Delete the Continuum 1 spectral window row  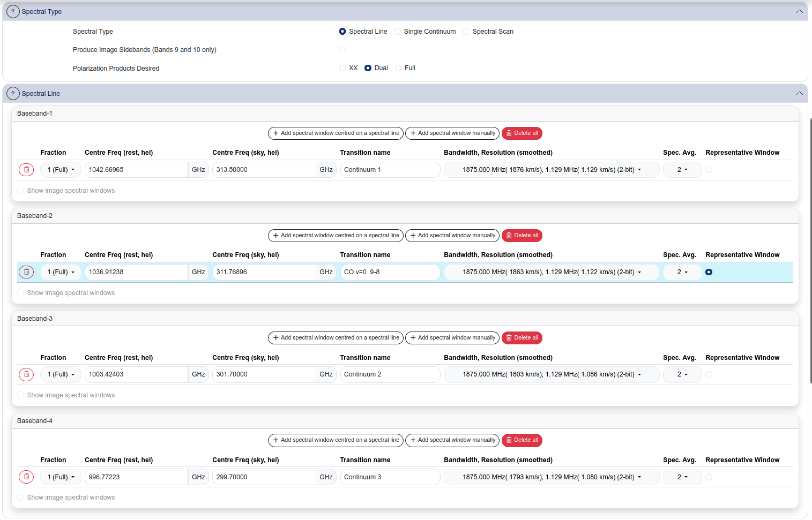coord(26,170)
